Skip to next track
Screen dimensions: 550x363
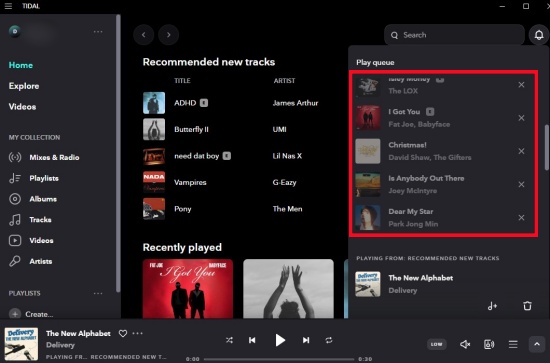pyautogui.click(x=306, y=340)
